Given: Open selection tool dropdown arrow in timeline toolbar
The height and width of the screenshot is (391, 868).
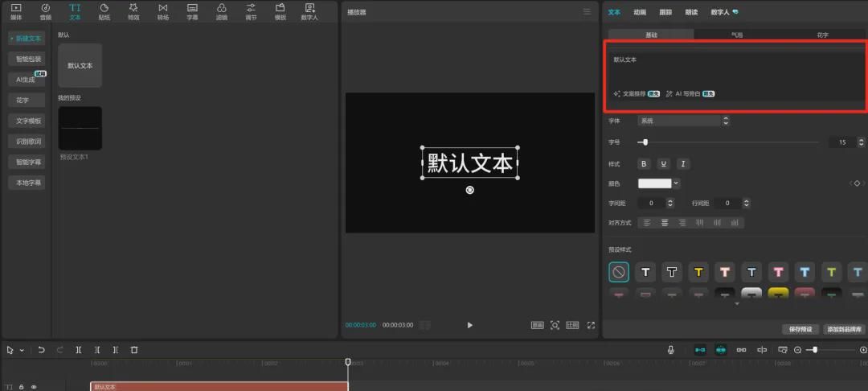Looking at the screenshot, I should (23, 350).
